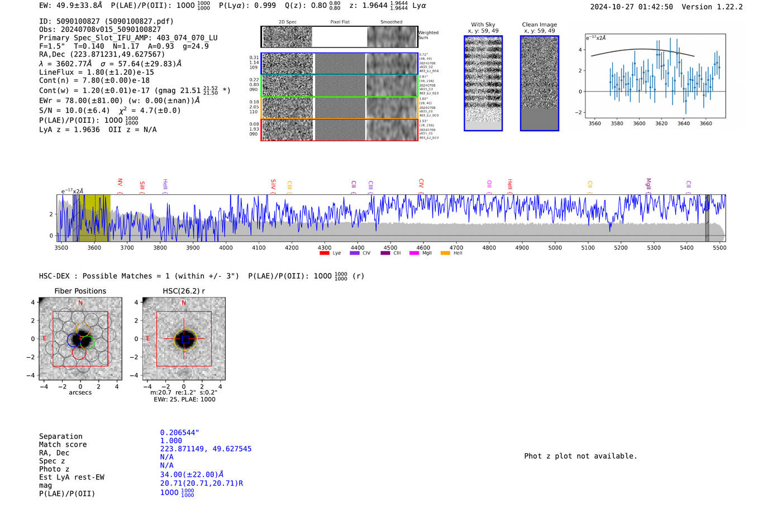Click the blue 223.871149, 49.627545 coordinates
782x532 pixels.
coord(206,449)
